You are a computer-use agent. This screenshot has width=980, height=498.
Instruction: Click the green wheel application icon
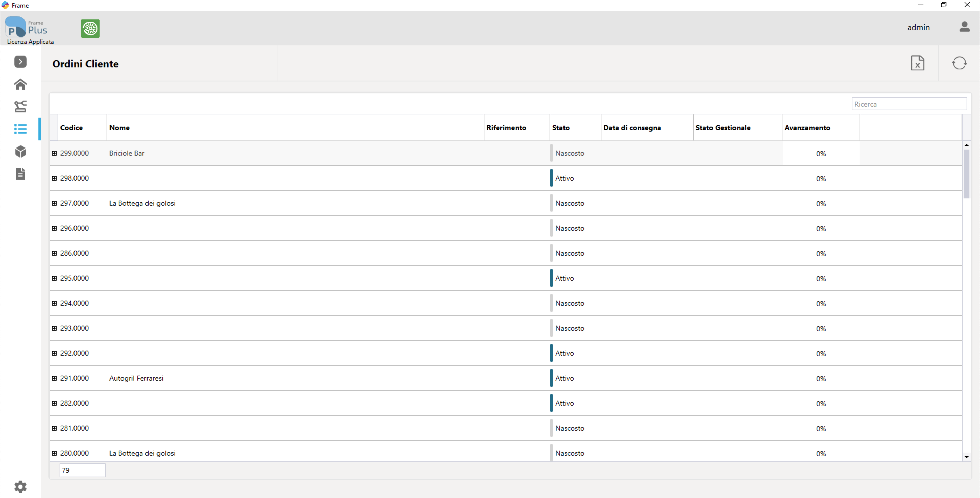(90, 29)
